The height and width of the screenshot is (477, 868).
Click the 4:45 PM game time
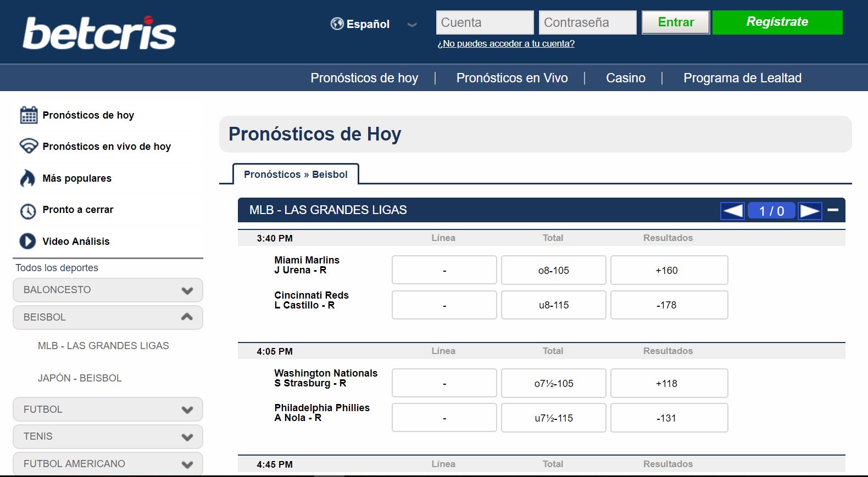275,464
